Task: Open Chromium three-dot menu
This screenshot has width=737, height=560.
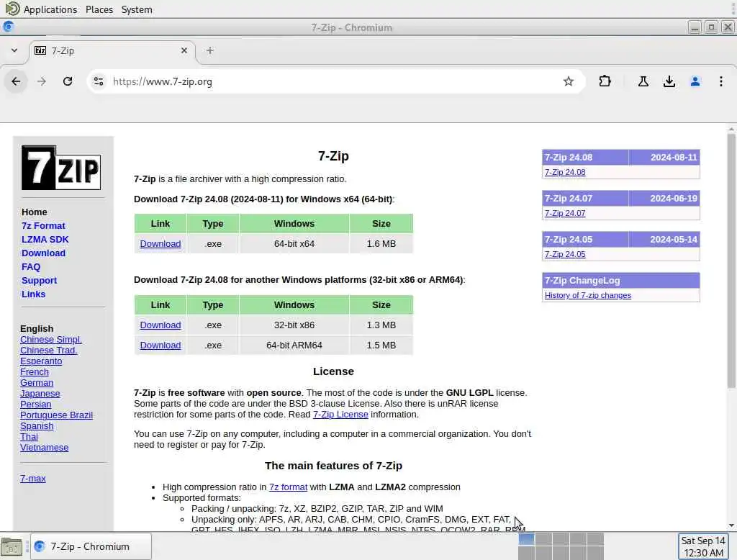Action: 721,81
